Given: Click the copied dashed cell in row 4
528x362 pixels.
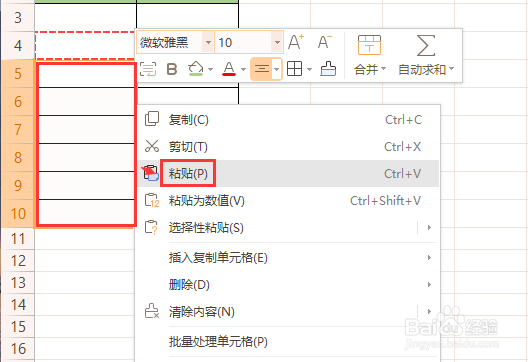Looking at the screenshot, I should tap(85, 45).
